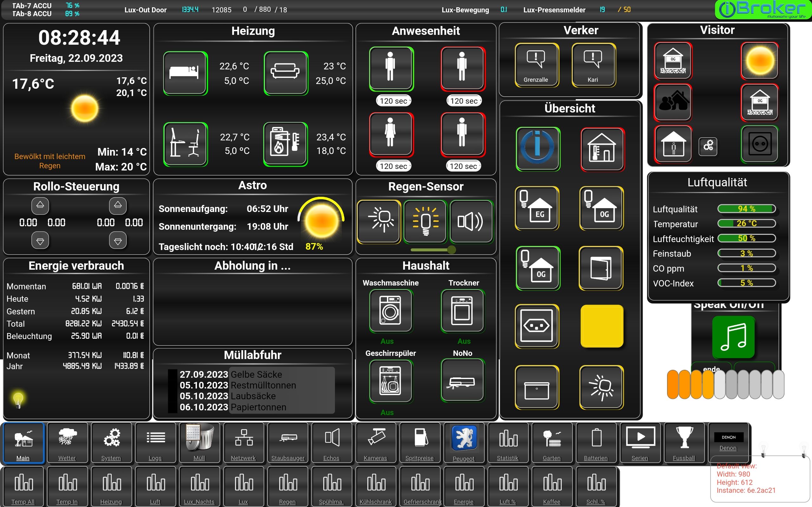Click the solid yellow square in Übersicht
This screenshot has height=507, width=812.
(602, 326)
